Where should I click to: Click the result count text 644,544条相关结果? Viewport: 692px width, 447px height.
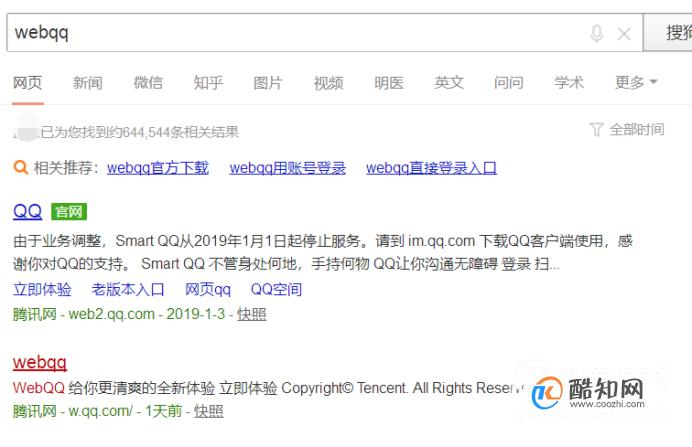pyautogui.click(x=181, y=132)
